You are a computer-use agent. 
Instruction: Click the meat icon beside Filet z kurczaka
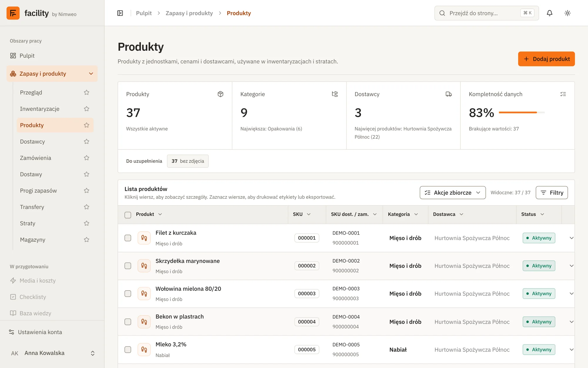pos(144,238)
